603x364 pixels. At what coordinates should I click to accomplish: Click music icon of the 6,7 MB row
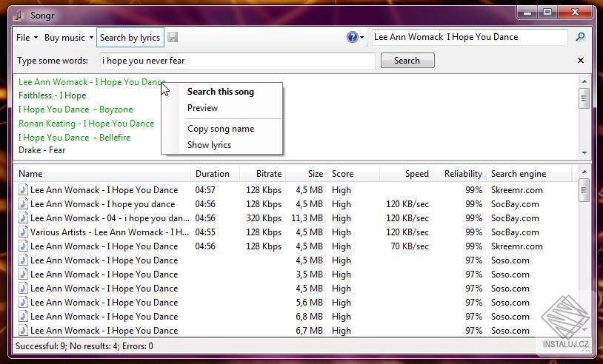tap(24, 330)
